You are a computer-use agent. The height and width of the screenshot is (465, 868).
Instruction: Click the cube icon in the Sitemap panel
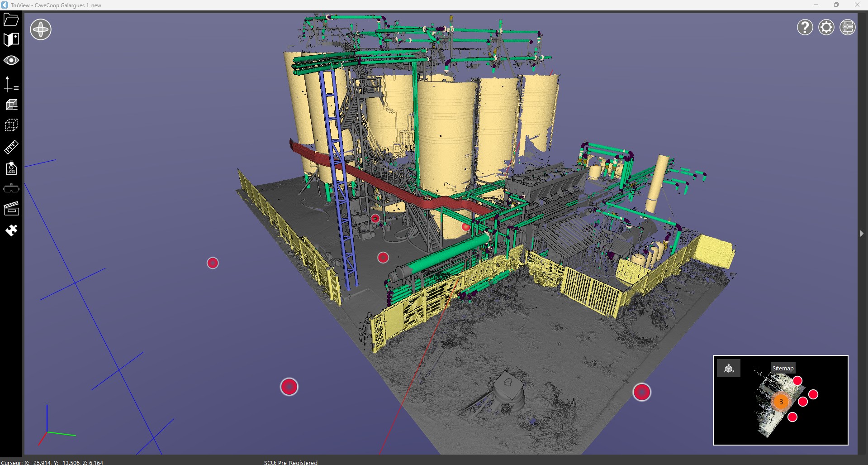click(x=729, y=368)
